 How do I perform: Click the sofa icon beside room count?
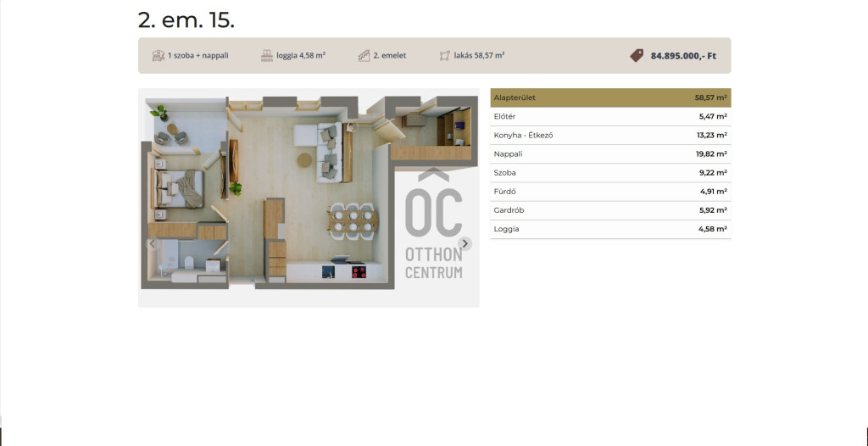click(x=158, y=56)
